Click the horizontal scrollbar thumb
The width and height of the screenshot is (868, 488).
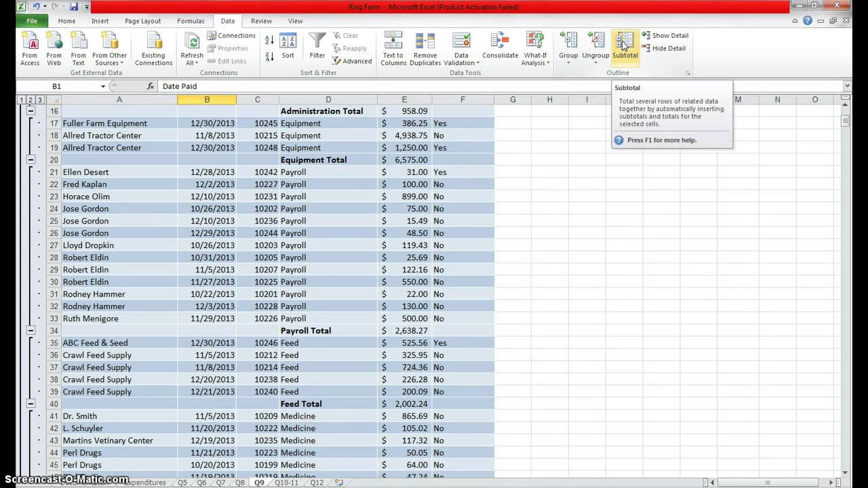click(x=768, y=483)
